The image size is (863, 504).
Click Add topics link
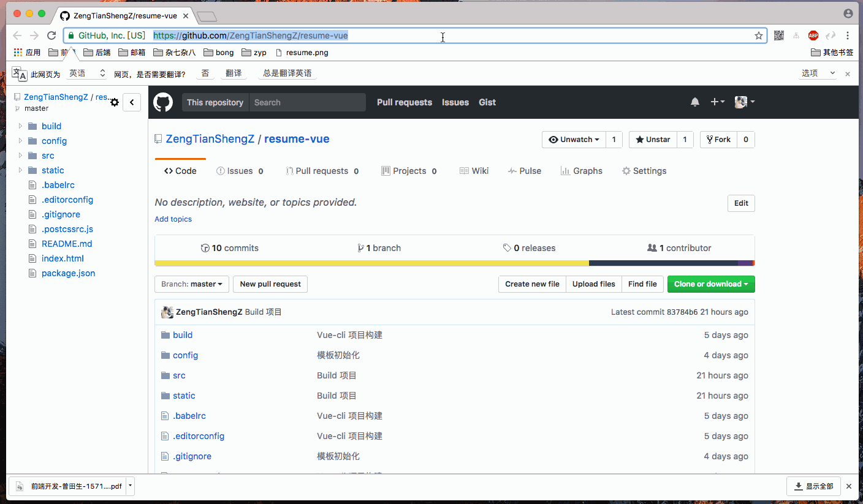point(173,219)
